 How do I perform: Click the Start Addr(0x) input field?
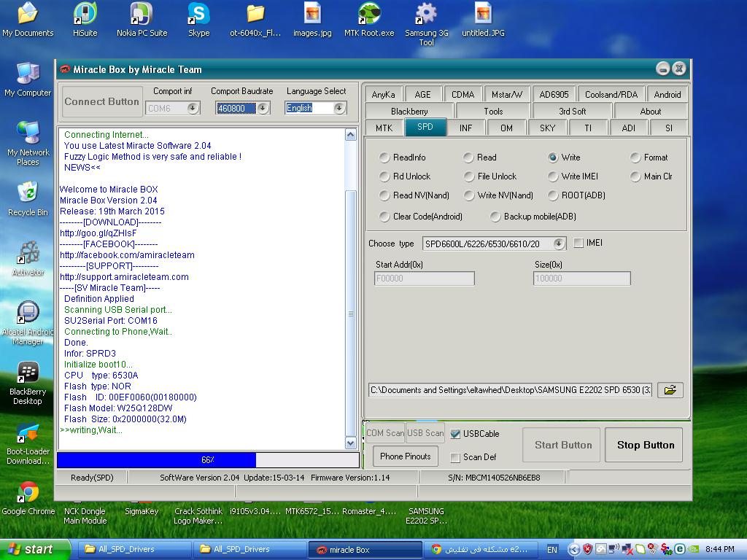[x=425, y=278]
